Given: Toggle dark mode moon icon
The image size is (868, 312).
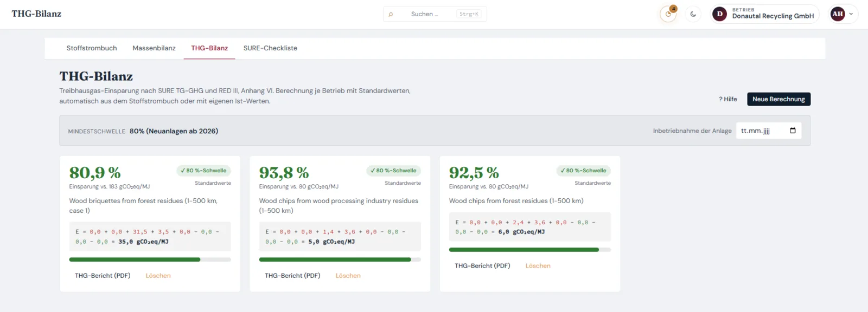Looking at the screenshot, I should pos(693,14).
